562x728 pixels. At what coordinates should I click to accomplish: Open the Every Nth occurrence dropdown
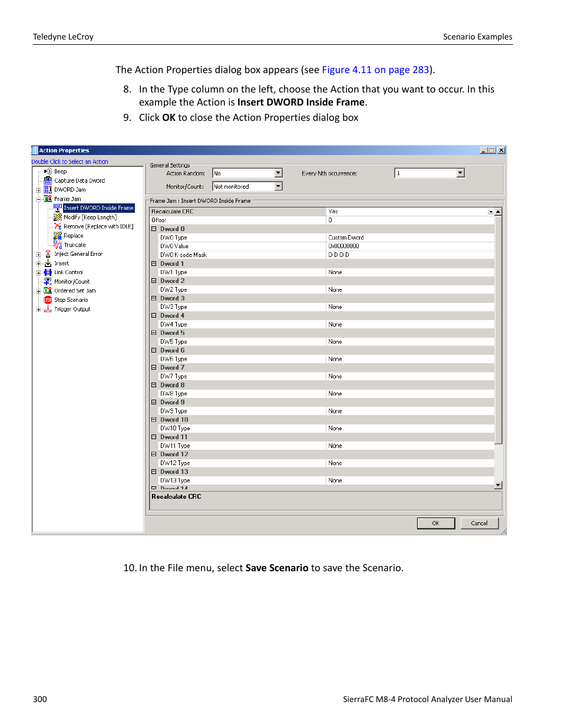pyautogui.click(x=461, y=173)
